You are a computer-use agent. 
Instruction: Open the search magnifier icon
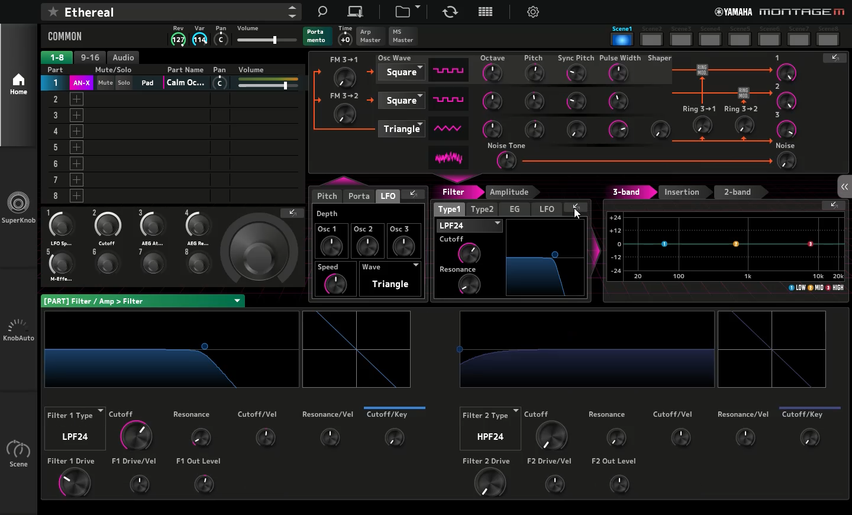(322, 12)
